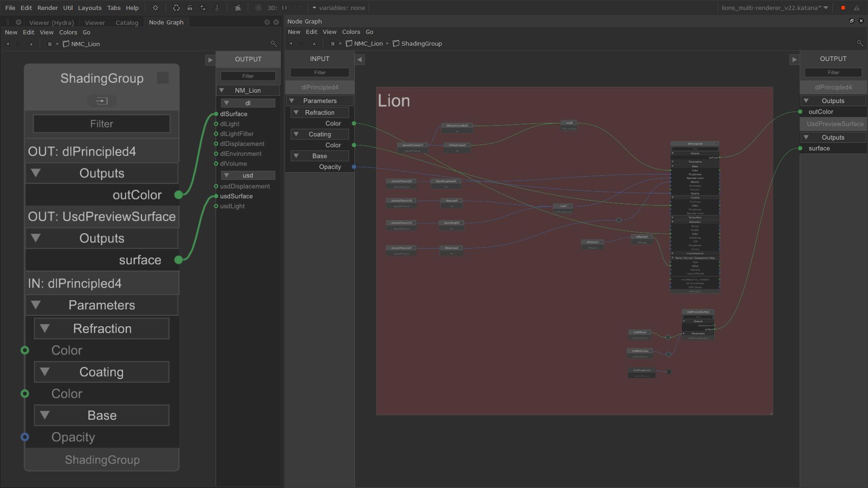Click the jump arrow button below ShadingGroup title
Image resolution: width=868 pixels, height=488 pixels.
[x=101, y=100]
